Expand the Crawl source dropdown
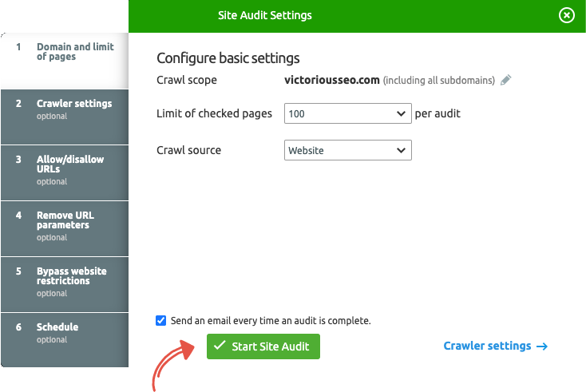Viewport: 586px width, 392px height. (x=347, y=150)
